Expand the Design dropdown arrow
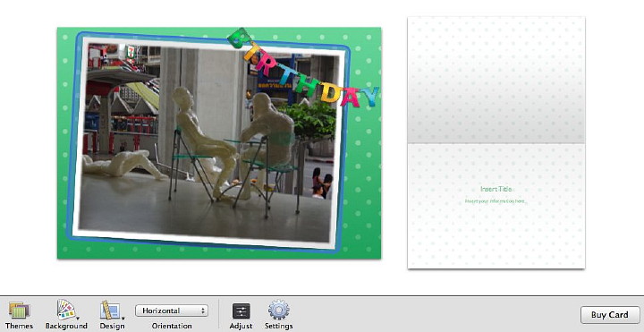Image resolution: width=644 pixels, height=332 pixels. (x=123, y=318)
